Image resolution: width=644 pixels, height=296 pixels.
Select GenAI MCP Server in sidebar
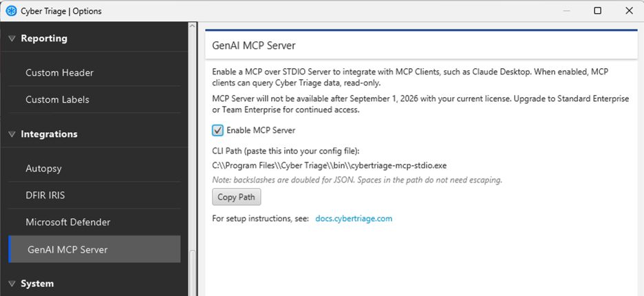[67, 249]
